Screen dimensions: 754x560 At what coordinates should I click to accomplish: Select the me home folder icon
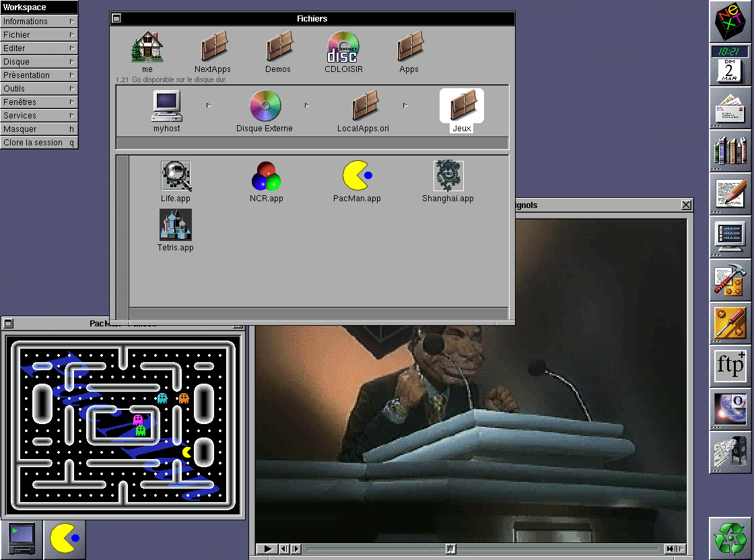point(147,47)
